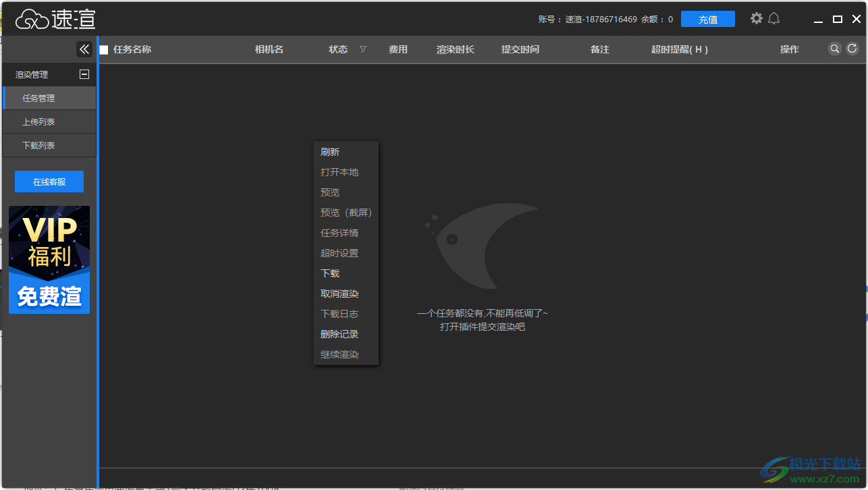Click the 状态 column header

(338, 49)
